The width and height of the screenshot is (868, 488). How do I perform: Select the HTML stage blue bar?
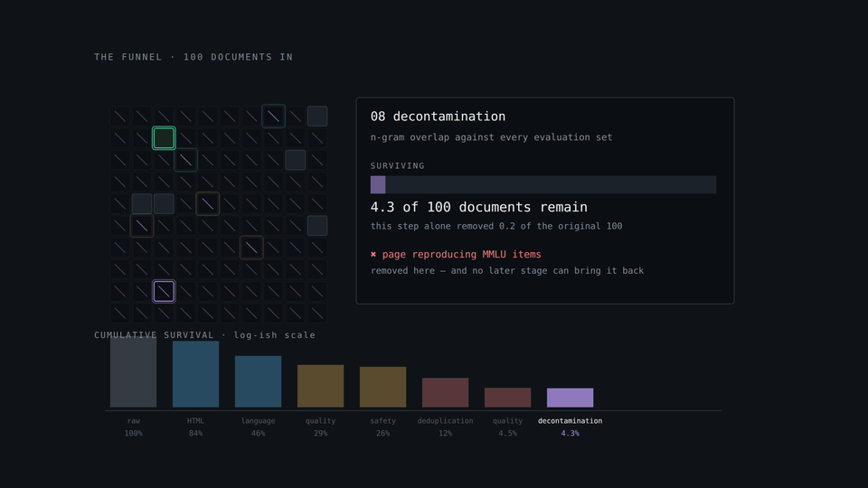(x=195, y=374)
